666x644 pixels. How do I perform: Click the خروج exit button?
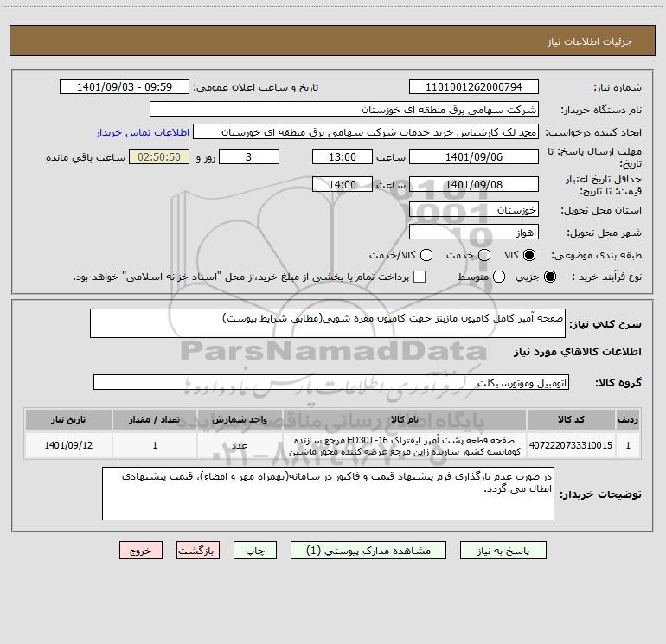[141, 551]
